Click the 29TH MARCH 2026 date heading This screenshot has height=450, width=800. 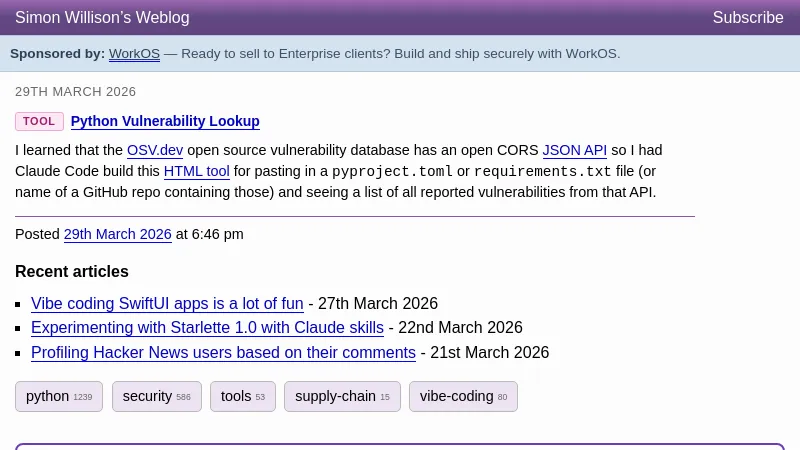75,92
